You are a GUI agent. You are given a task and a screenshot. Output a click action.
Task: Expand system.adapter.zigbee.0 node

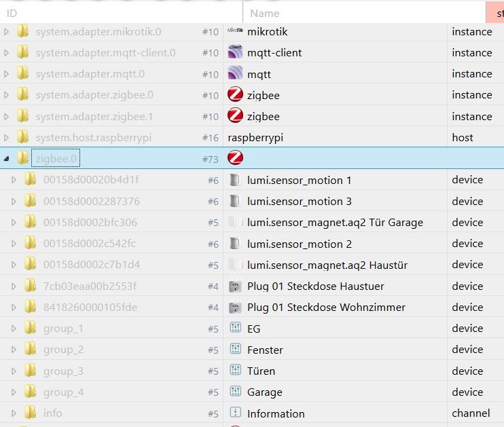point(6,96)
